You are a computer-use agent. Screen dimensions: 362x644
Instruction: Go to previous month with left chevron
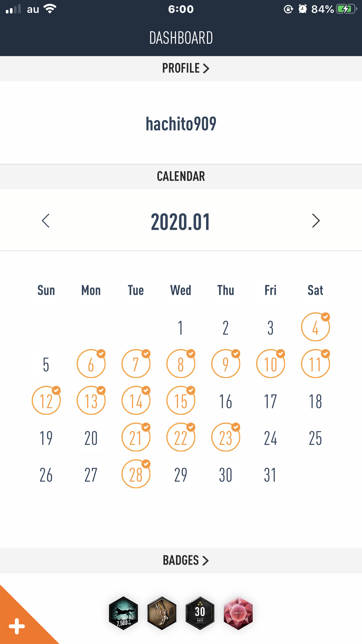coord(46,221)
